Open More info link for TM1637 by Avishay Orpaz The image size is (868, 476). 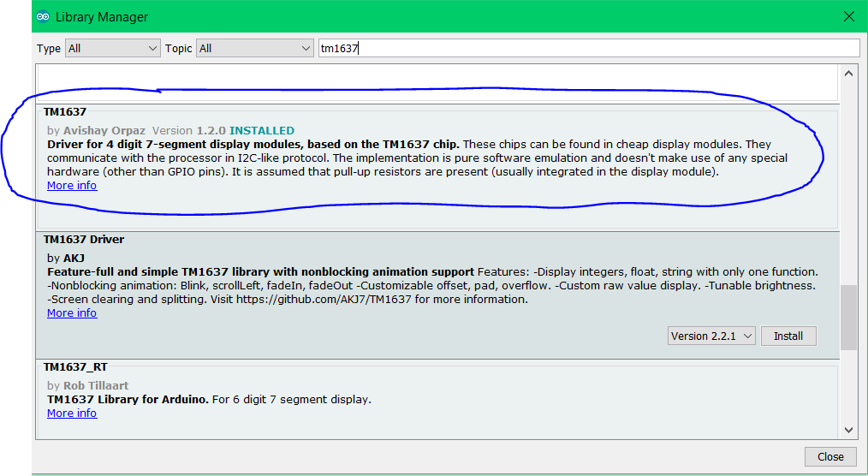point(72,186)
